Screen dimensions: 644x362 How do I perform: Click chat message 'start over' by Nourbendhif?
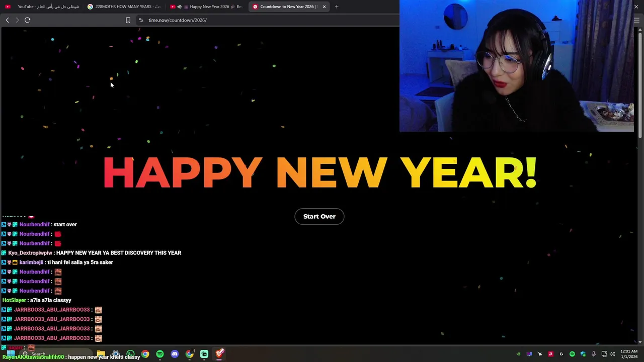coord(65,224)
